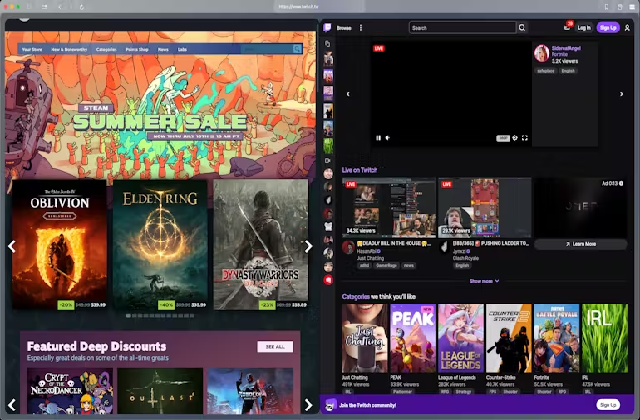Click the Steam store search icon
Viewport: 640px width, 420px height.
coord(297,49)
